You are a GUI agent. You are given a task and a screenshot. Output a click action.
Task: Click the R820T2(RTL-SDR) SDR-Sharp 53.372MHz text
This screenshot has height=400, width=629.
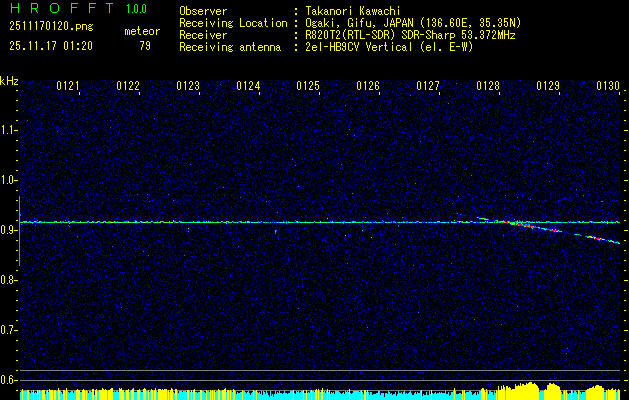click(410, 35)
